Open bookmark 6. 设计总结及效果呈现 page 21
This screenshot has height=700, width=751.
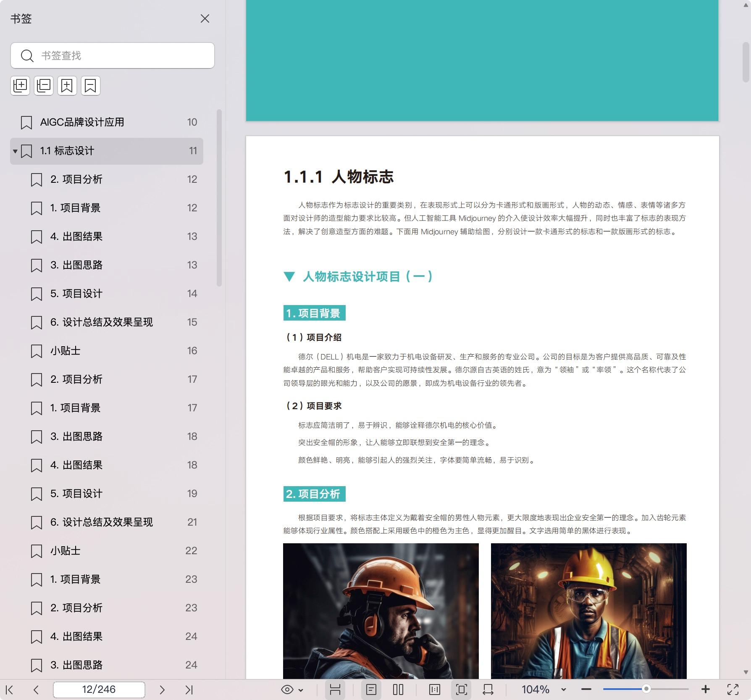coord(107,522)
